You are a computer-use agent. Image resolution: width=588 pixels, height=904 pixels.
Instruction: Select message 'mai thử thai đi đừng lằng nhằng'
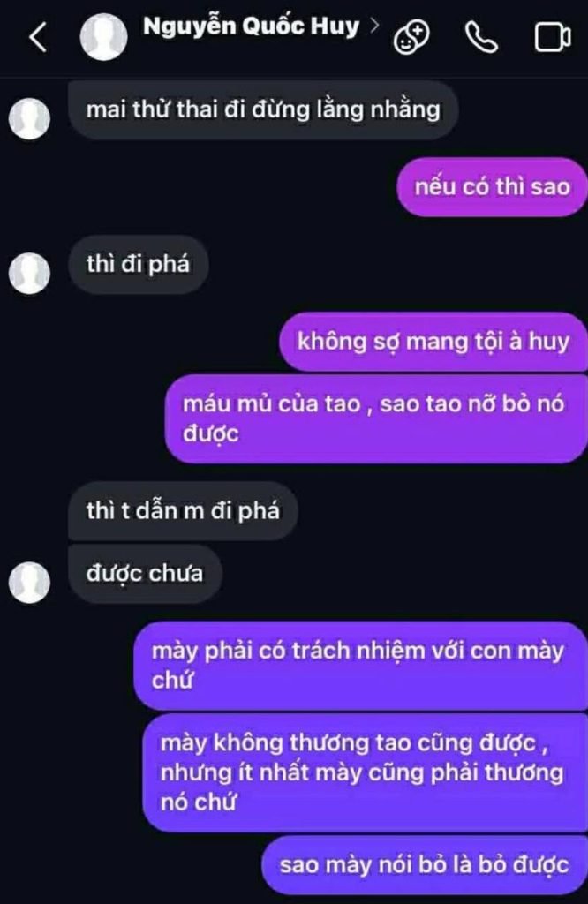point(263,109)
